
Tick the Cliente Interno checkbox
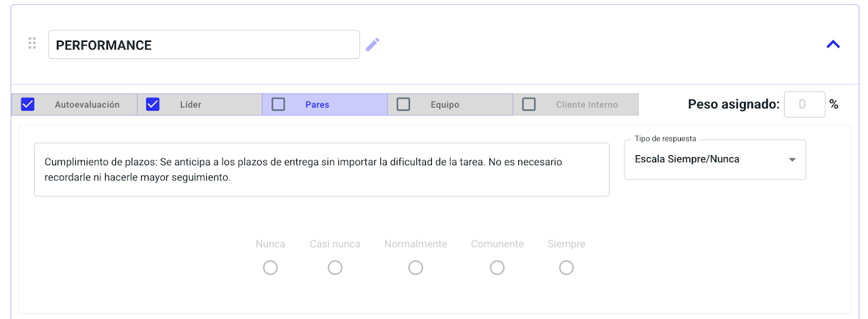pos(529,104)
